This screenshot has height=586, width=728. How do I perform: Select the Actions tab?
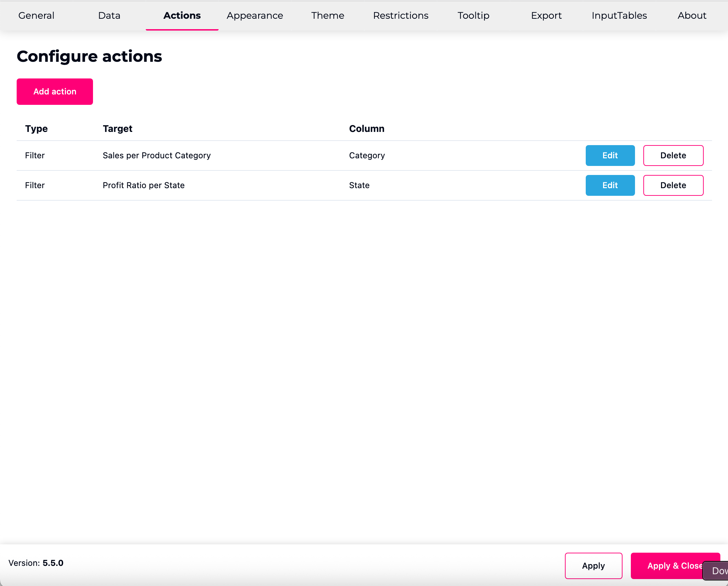pyautogui.click(x=182, y=16)
